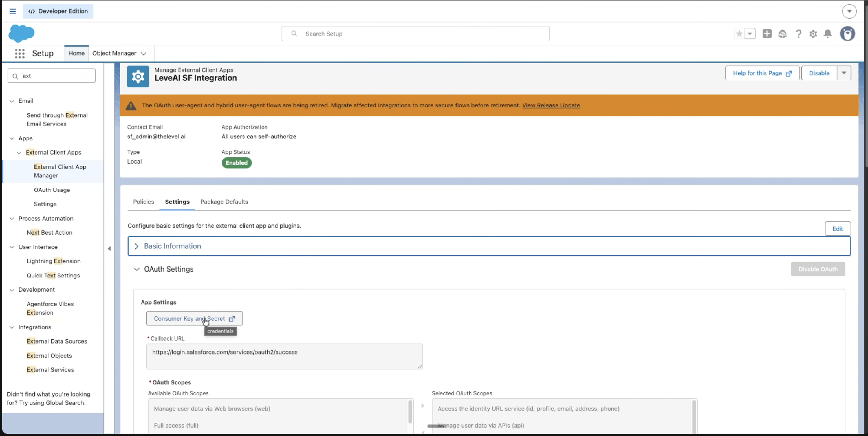Screen dimensions: 868x436
Task: Open the App Launcher dots grid
Action: (20, 53)
